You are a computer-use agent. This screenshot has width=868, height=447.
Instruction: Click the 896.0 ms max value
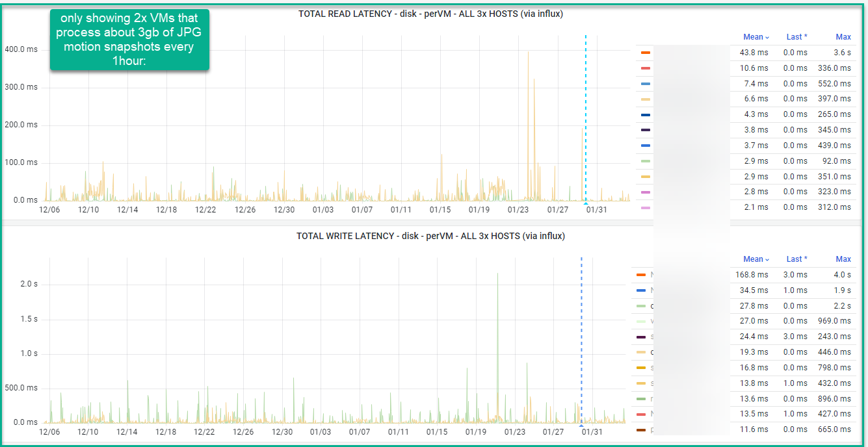click(x=834, y=399)
